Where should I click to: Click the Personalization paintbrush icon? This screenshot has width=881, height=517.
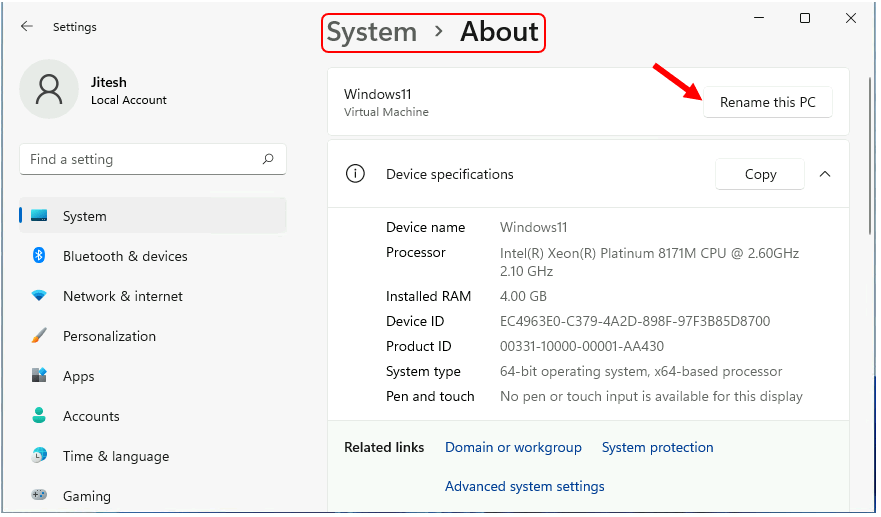pos(39,335)
